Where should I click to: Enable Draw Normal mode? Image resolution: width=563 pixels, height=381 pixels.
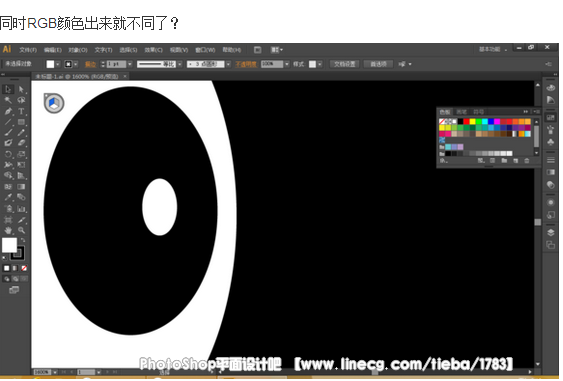6,279
